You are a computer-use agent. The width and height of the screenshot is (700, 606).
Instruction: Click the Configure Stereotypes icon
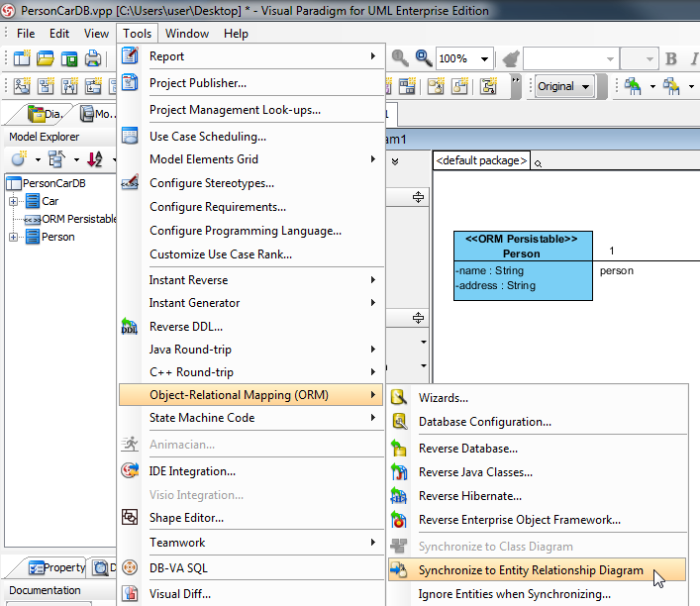tap(130, 182)
